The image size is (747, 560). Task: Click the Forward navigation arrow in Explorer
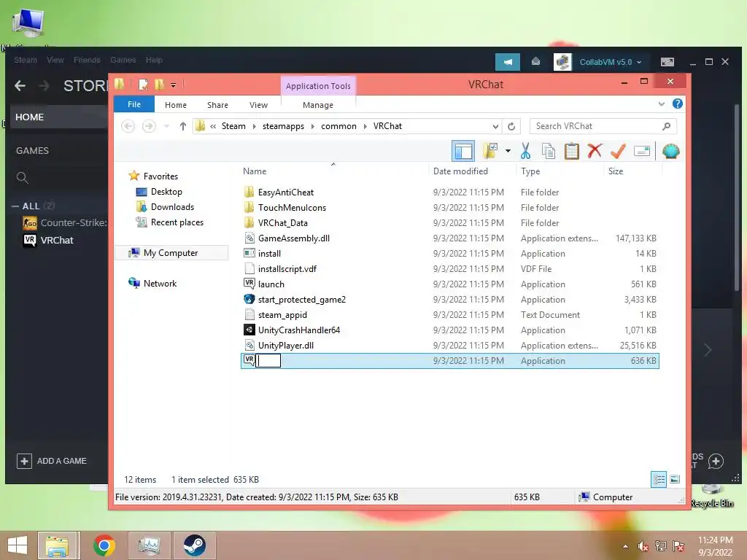click(x=149, y=126)
